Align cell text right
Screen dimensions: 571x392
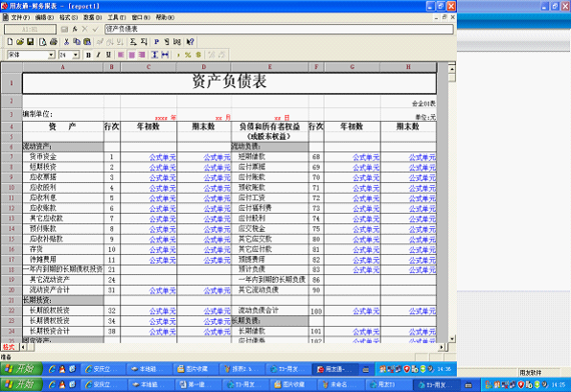coord(142,55)
